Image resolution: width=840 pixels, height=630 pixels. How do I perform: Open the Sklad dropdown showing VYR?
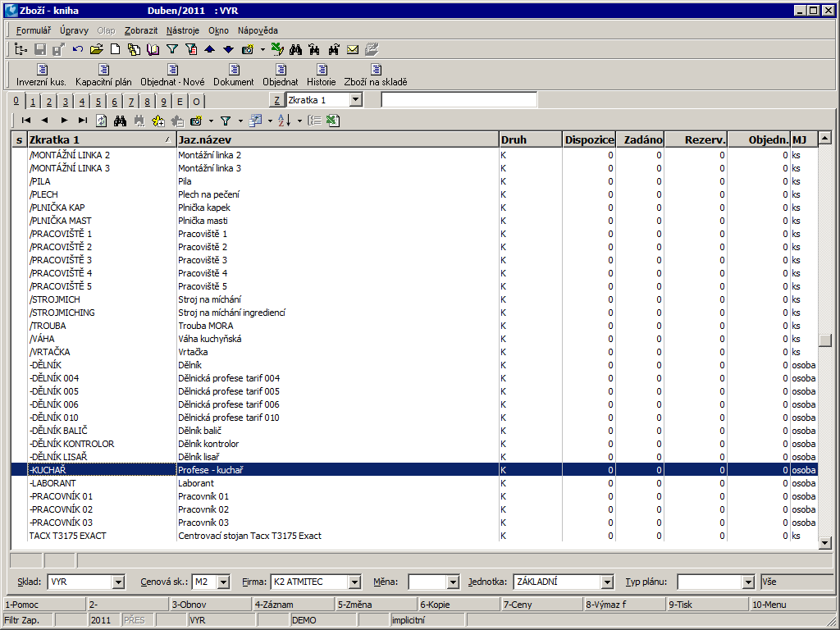click(118, 582)
